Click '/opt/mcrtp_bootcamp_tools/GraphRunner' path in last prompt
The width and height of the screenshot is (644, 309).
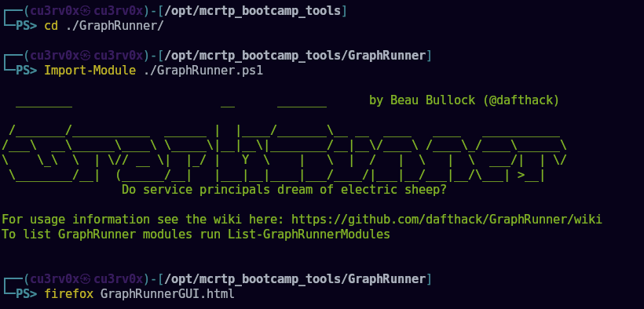[x=295, y=279]
